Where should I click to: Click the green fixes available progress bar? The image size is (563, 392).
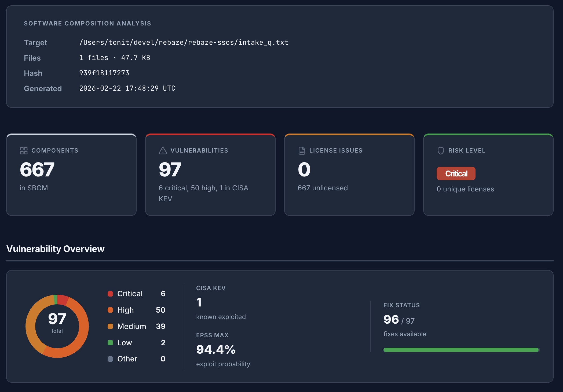click(x=462, y=350)
